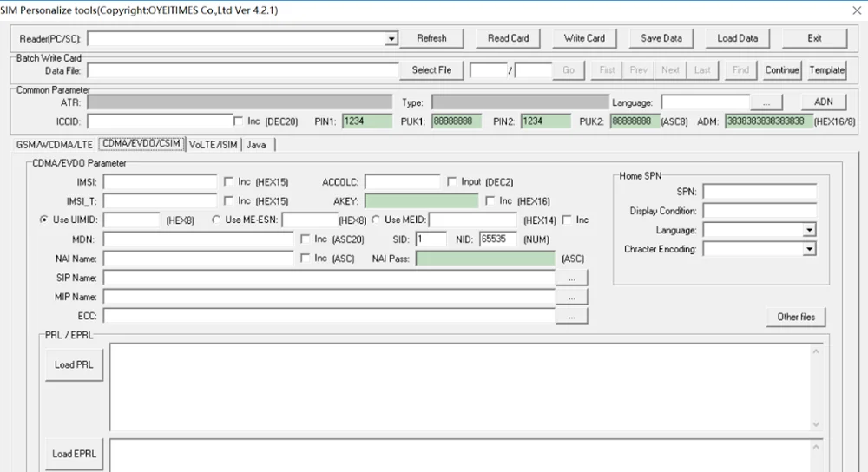Open Other files

click(x=795, y=317)
